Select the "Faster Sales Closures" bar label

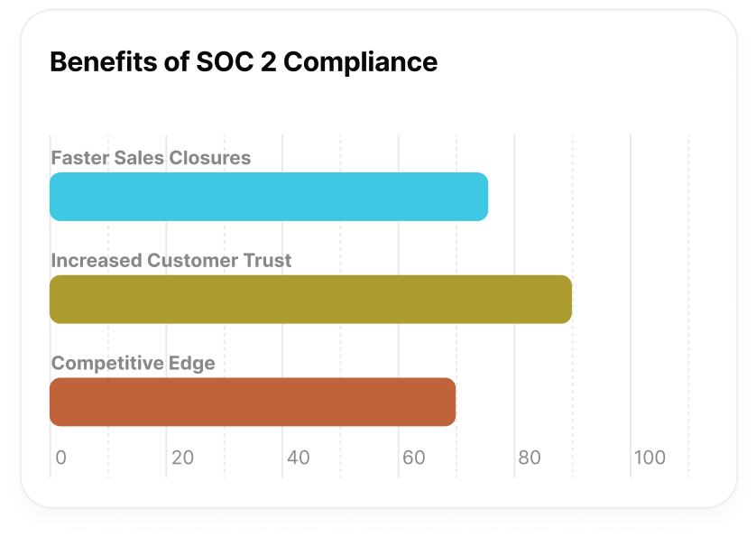[x=151, y=158]
